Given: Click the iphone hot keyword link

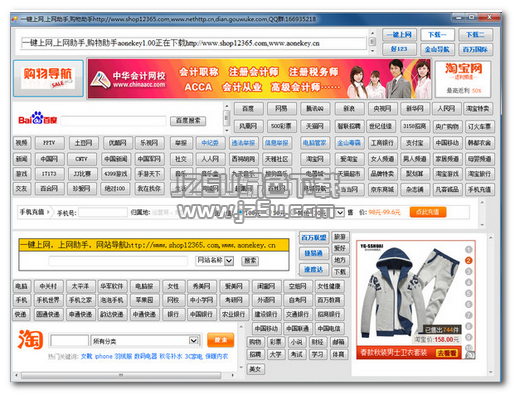Looking at the screenshot, I should [x=104, y=356].
